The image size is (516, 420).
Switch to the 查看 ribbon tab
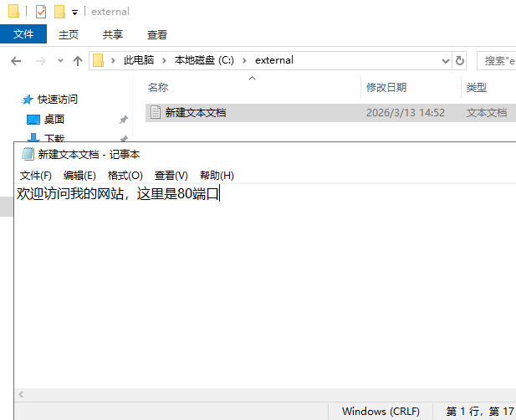pyautogui.click(x=157, y=34)
